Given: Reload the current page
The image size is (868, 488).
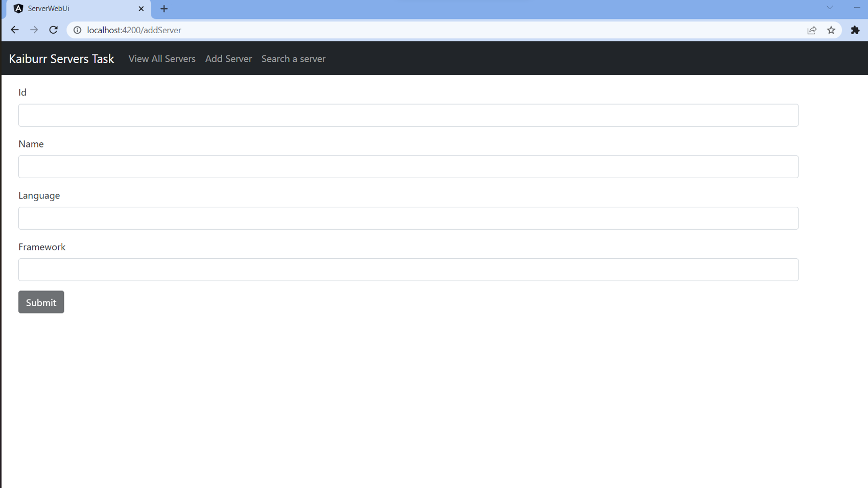Looking at the screenshot, I should click(53, 30).
